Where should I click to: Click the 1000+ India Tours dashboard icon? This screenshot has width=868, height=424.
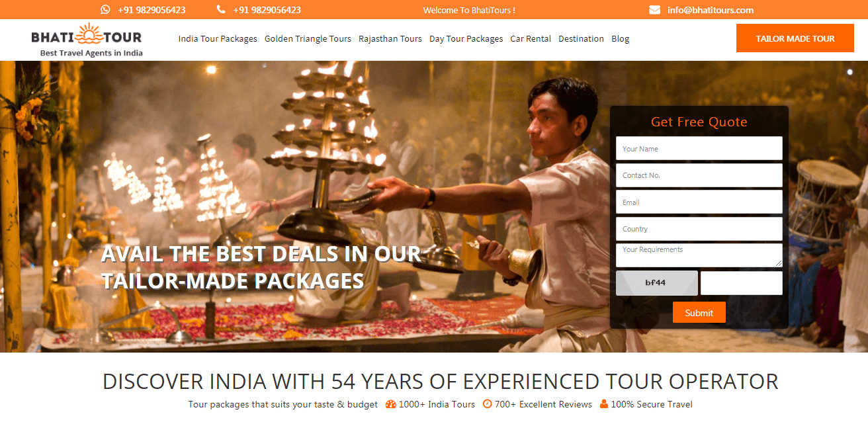tap(390, 404)
